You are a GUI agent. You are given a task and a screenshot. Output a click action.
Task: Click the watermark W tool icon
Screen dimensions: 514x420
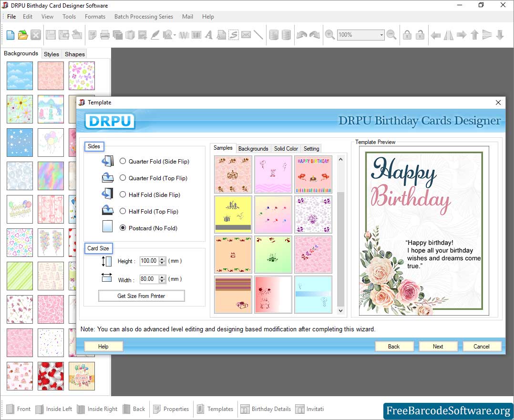click(x=184, y=35)
